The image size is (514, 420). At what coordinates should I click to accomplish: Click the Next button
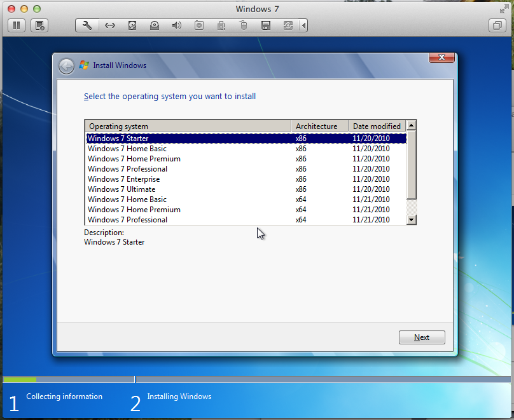422,337
